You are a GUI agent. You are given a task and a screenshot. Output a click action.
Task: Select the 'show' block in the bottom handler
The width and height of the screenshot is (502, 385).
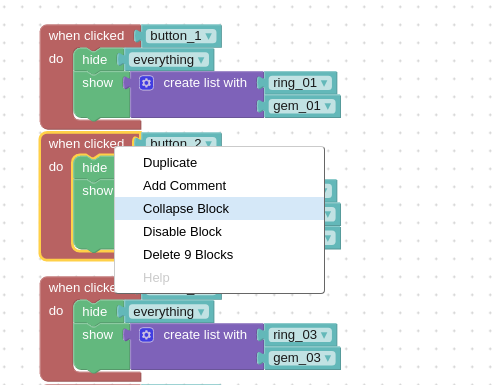coord(98,335)
